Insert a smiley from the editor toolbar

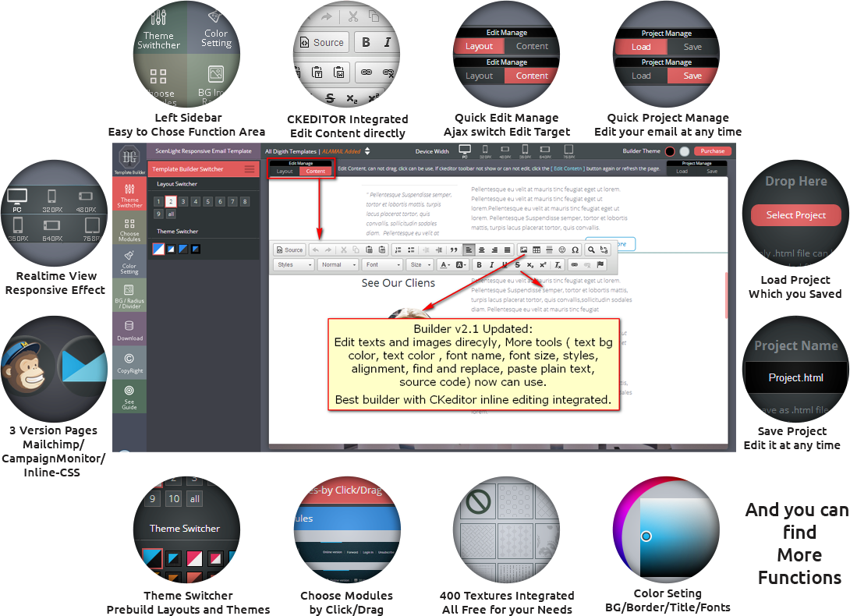coord(562,250)
